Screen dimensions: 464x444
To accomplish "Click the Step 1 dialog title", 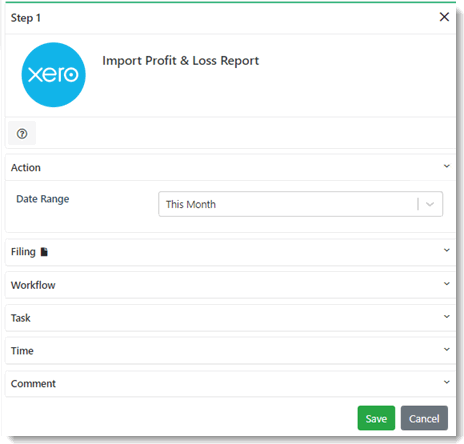I will tap(26, 18).
